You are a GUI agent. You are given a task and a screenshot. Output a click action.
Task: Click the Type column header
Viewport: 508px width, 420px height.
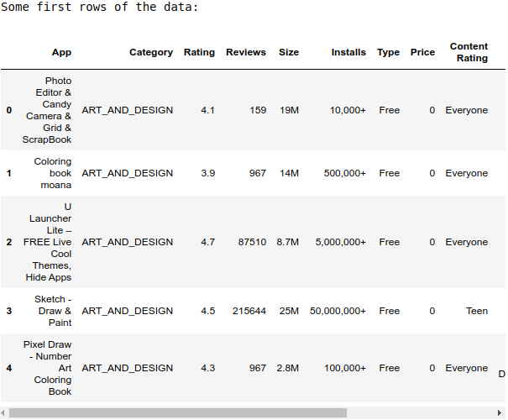pyautogui.click(x=388, y=52)
